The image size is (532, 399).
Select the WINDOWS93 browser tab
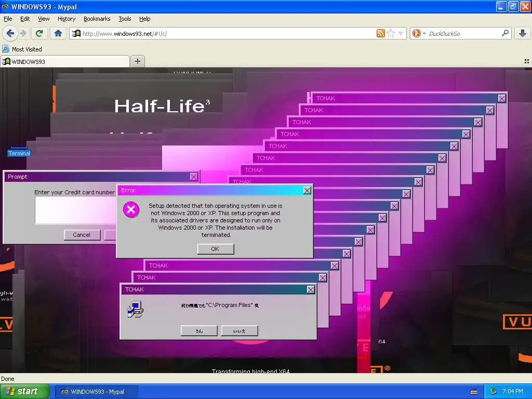click(x=65, y=61)
